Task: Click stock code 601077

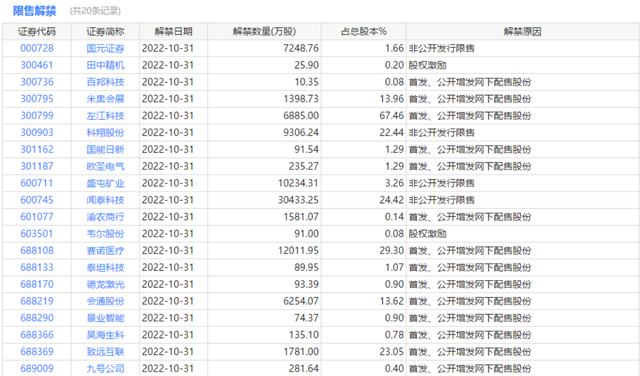Action: tap(37, 217)
